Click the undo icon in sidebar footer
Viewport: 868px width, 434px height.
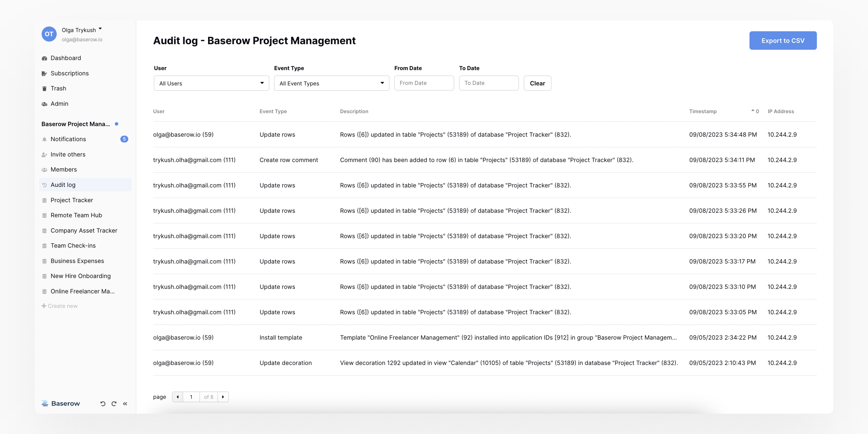(103, 404)
